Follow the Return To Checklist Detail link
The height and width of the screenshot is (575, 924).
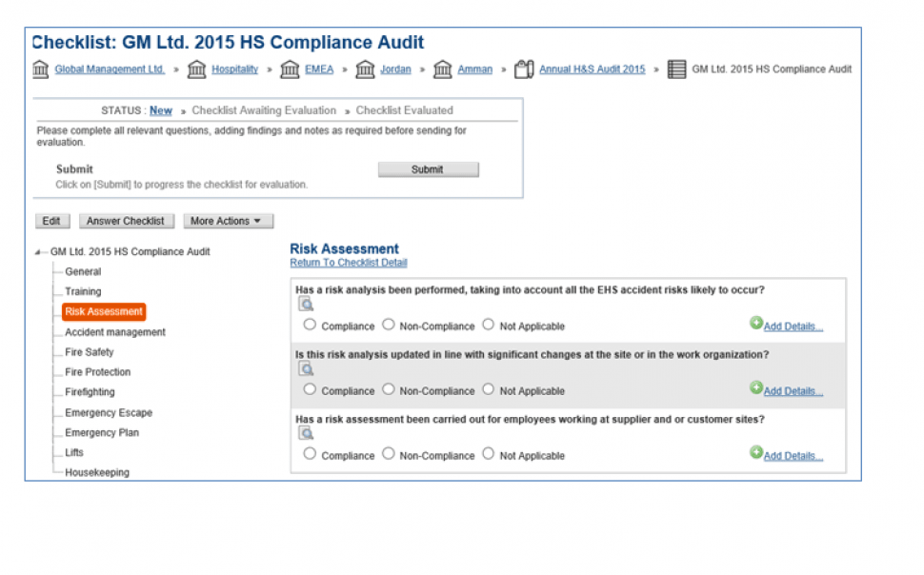tap(348, 263)
